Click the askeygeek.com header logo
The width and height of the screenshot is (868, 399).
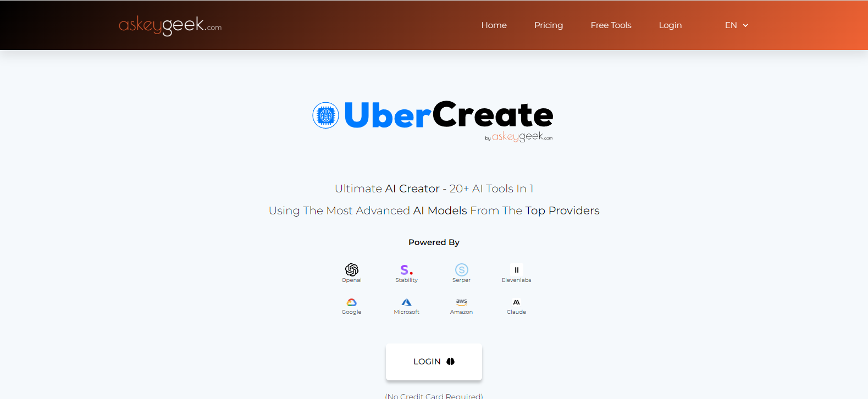click(170, 25)
